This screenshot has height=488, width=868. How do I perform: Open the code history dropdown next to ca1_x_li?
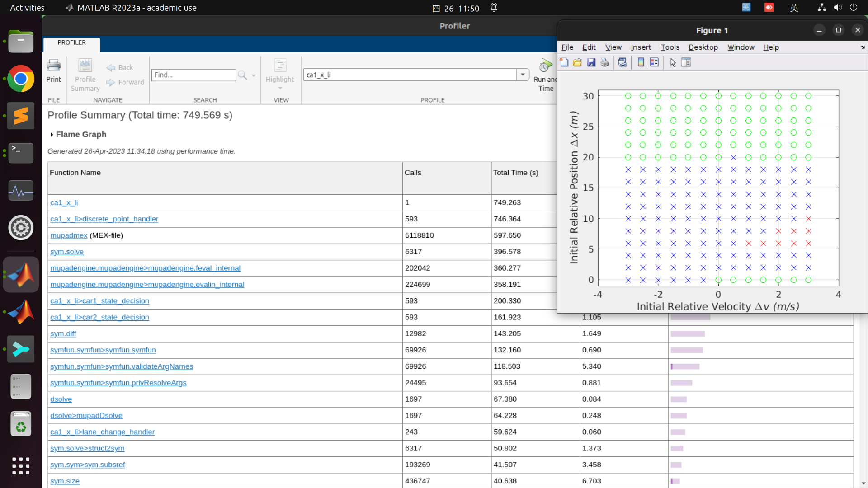point(523,75)
